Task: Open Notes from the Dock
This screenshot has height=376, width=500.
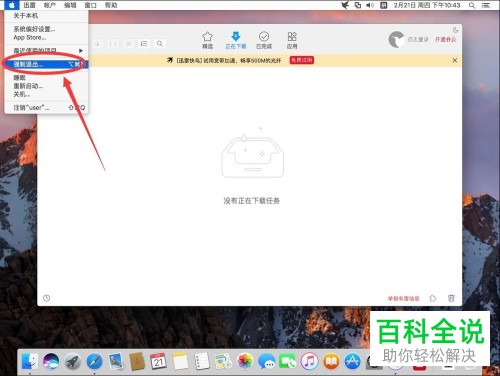Action: click(x=180, y=361)
